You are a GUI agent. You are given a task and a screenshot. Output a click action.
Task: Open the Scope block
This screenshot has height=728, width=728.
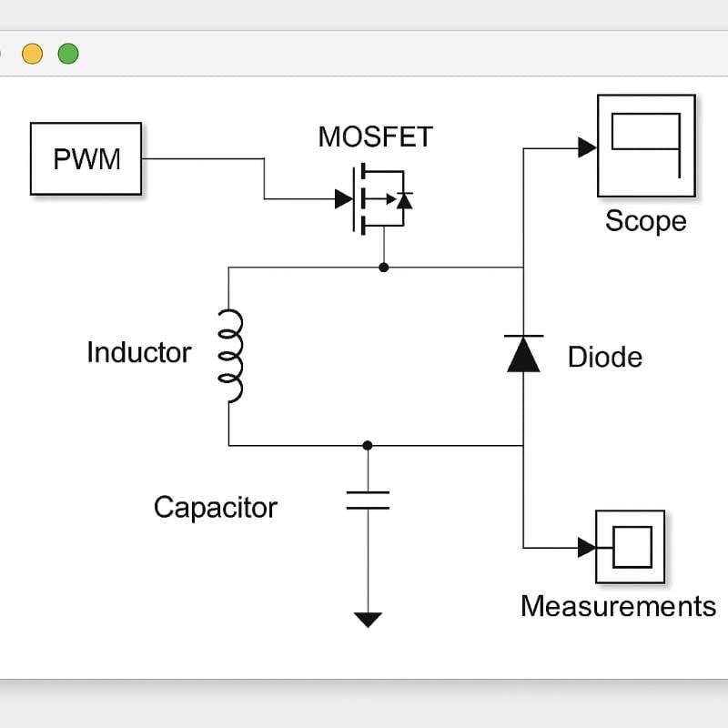pos(646,146)
